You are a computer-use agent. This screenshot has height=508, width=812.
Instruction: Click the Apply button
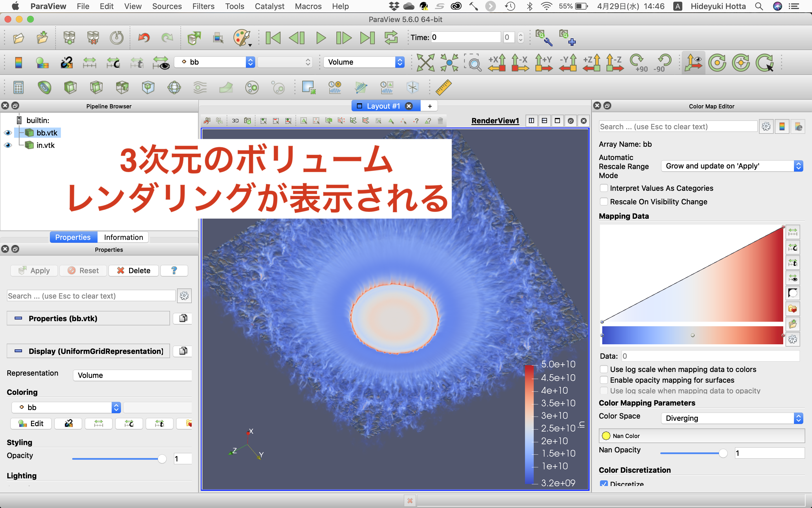[34, 270]
